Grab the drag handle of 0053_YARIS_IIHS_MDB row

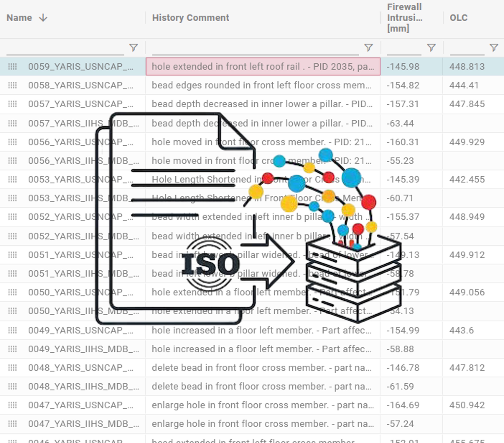(13, 198)
